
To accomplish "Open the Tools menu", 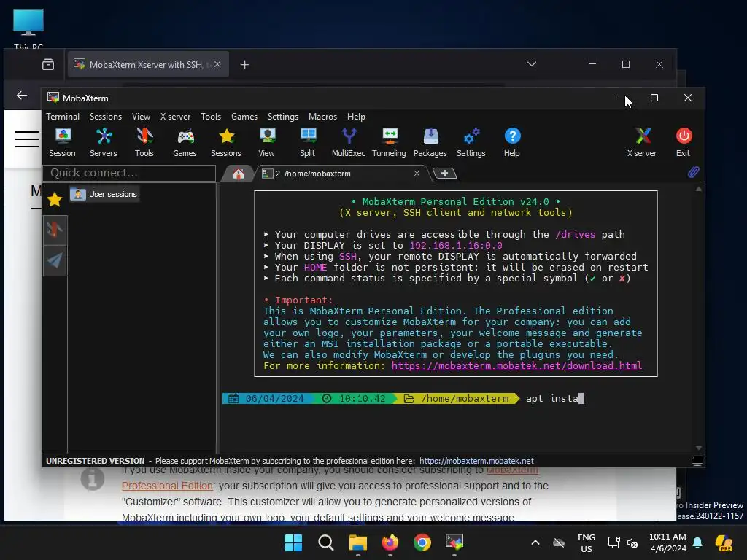I will (x=211, y=117).
